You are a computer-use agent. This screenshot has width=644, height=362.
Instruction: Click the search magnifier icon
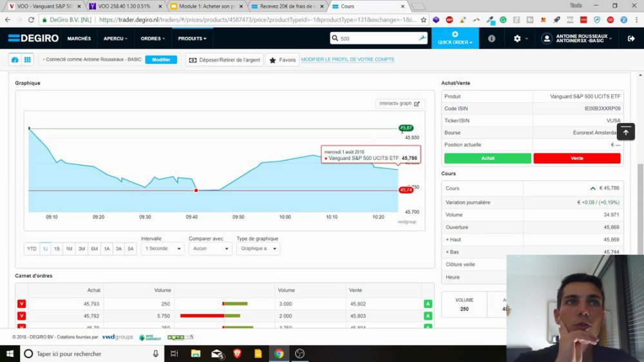(x=335, y=38)
